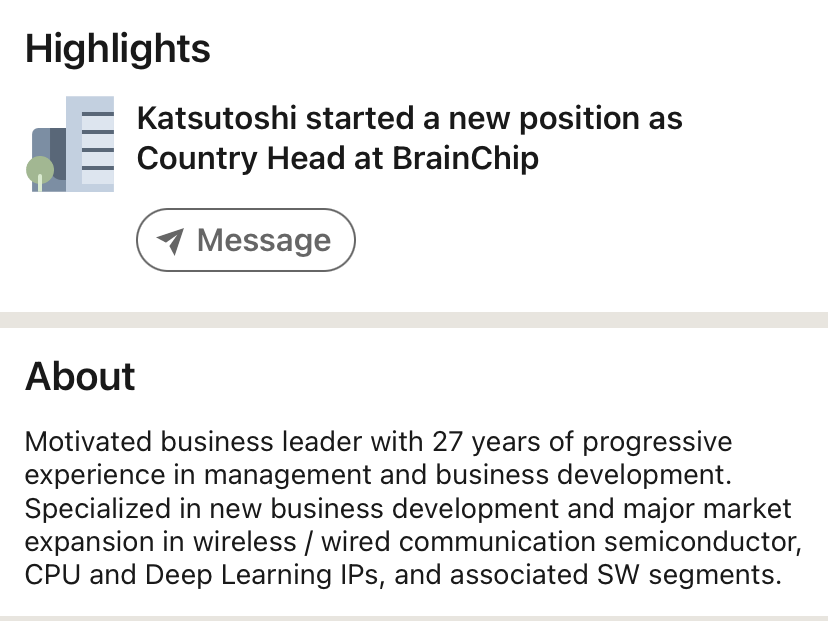Click the gray divider above About
This screenshot has width=828, height=621.
coord(414,320)
